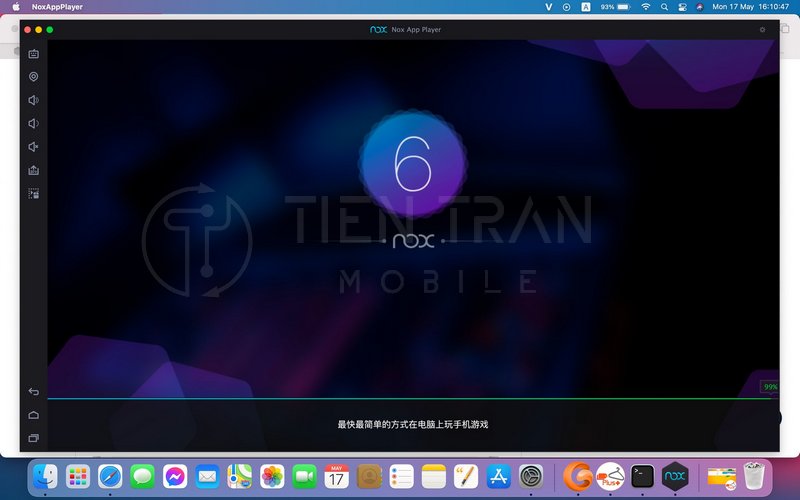Click the V icon in menu bar
Image resolution: width=800 pixels, height=500 pixels.
pyautogui.click(x=549, y=7)
